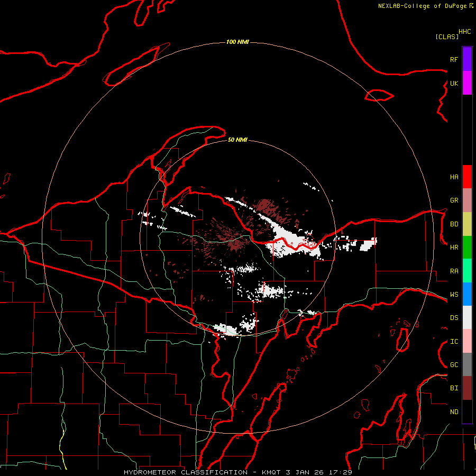The height and width of the screenshot is (476, 476).
Task: Click the BI legend label
Action: 454,388
